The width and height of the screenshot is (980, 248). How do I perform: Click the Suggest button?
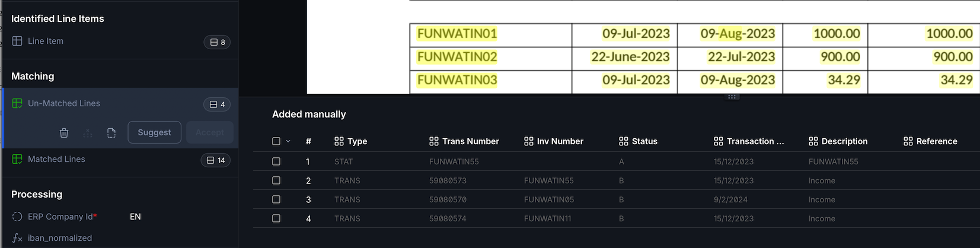pyautogui.click(x=154, y=132)
